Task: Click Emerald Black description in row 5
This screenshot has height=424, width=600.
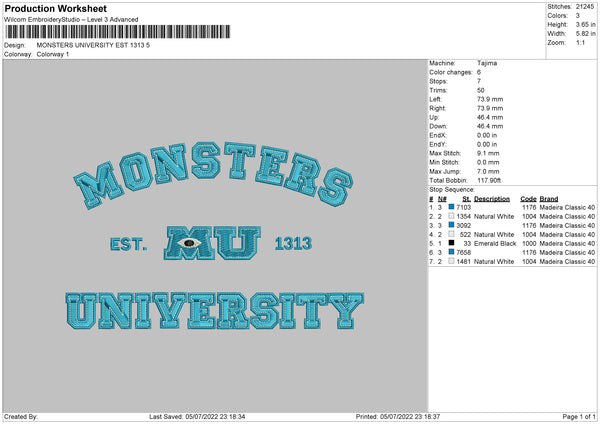Action: pos(495,243)
